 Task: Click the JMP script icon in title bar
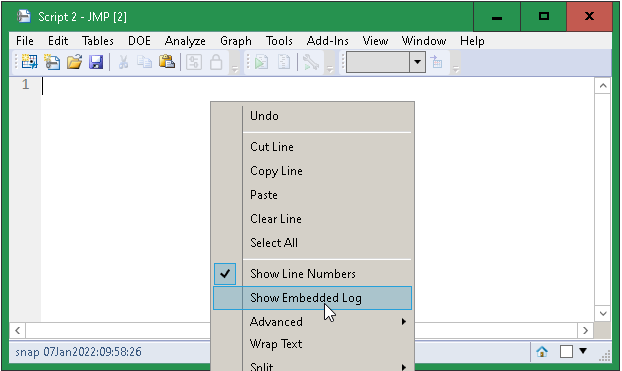click(24, 17)
